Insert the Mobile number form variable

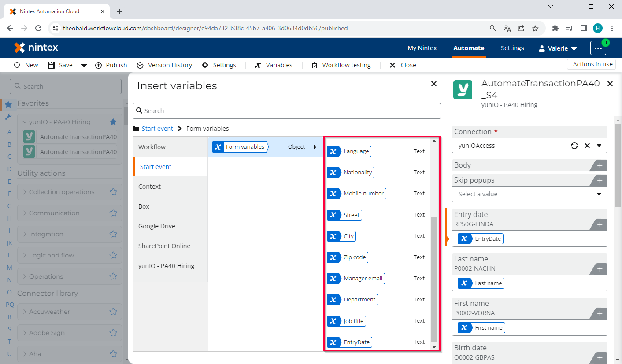pyautogui.click(x=356, y=193)
